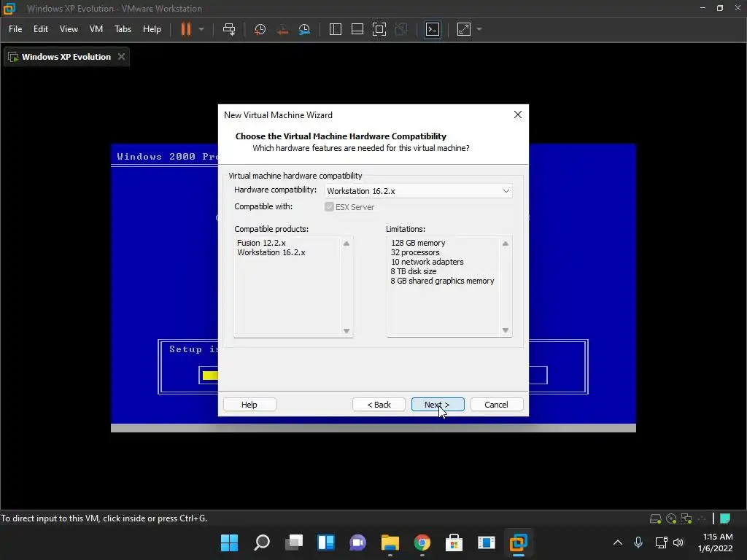Click the stretch guest display icon
Viewport: 747px width, 560px height.
(x=464, y=29)
